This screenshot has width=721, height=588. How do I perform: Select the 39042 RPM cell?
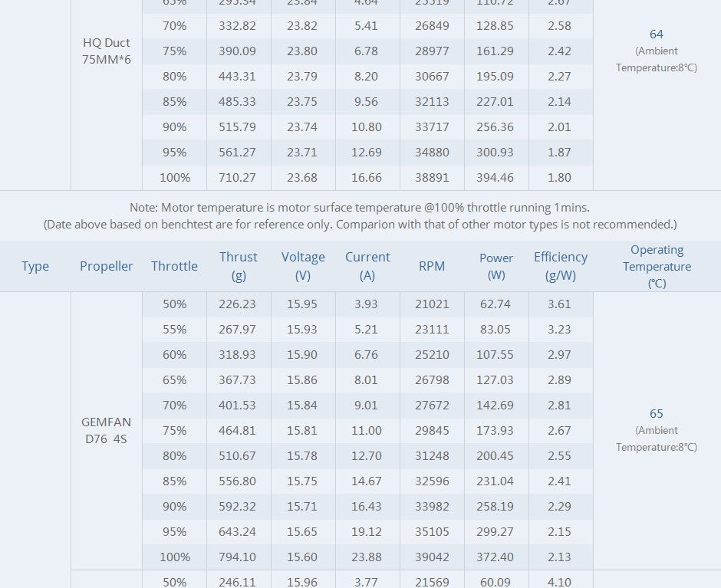[x=432, y=557]
